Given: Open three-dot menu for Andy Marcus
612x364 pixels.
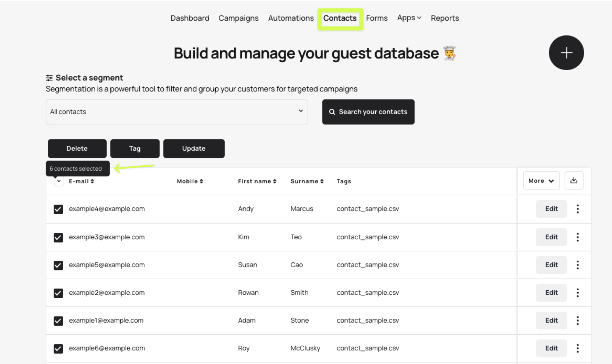Looking at the screenshot, I should 578,209.
